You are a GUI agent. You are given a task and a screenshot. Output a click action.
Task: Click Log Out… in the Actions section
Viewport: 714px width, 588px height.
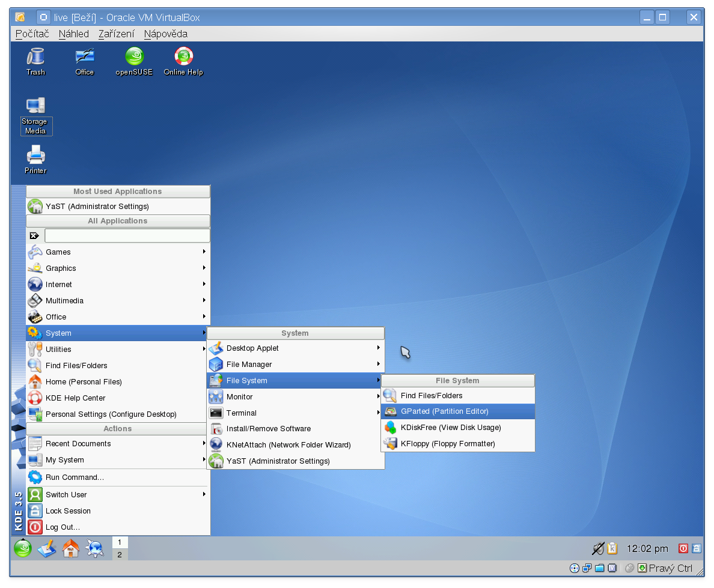pyautogui.click(x=63, y=527)
